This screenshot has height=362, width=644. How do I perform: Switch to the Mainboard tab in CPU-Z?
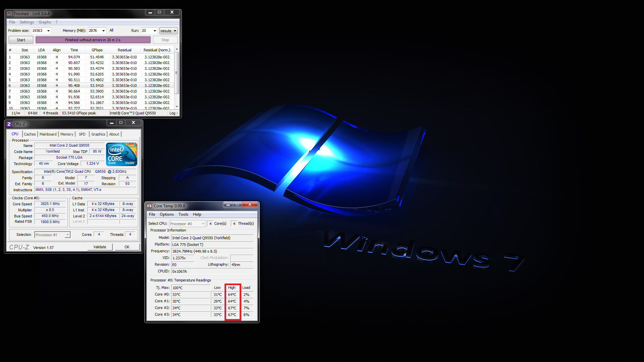[x=48, y=134]
